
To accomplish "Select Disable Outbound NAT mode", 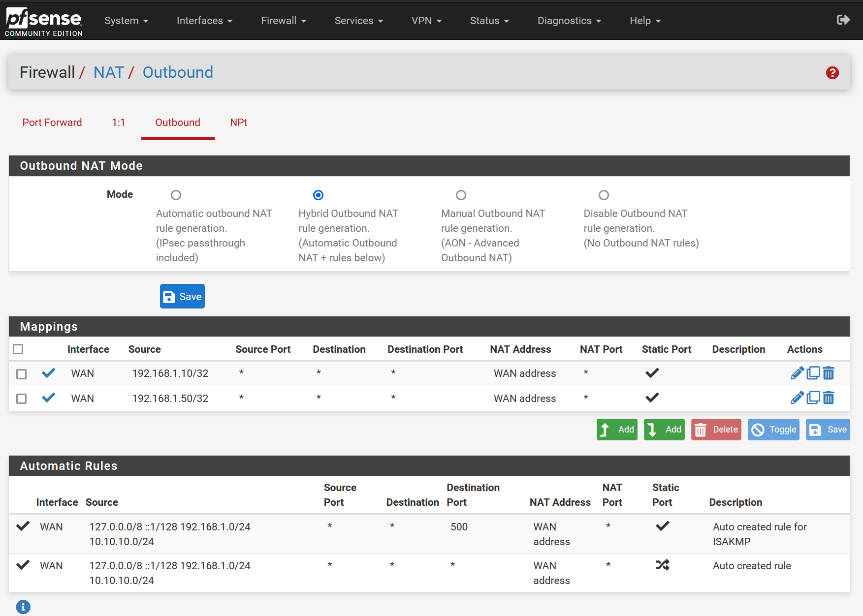I will pyautogui.click(x=604, y=195).
